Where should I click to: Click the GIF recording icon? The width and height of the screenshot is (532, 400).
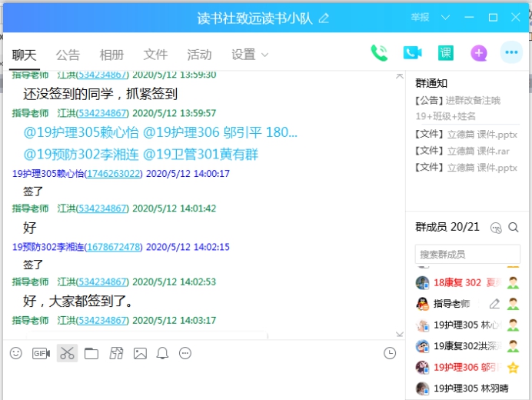pyautogui.click(x=41, y=353)
